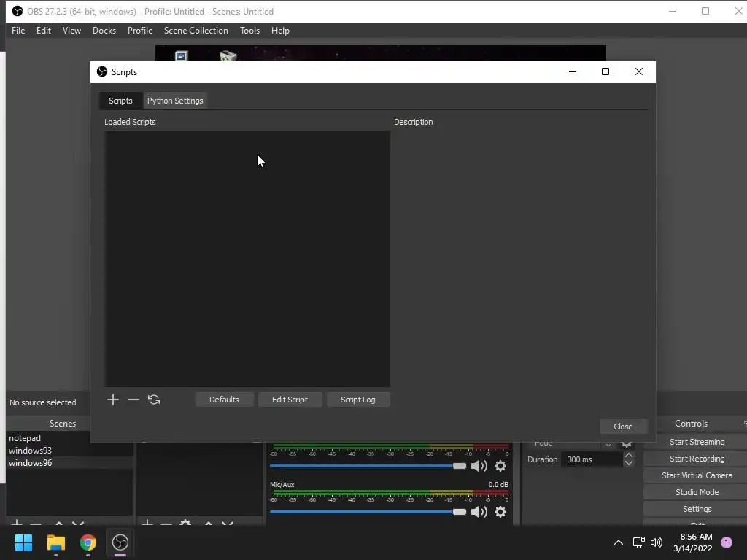Viewport: 747px width, 560px height.
Task: Open OBS Settings from Controls
Action: coord(697,509)
